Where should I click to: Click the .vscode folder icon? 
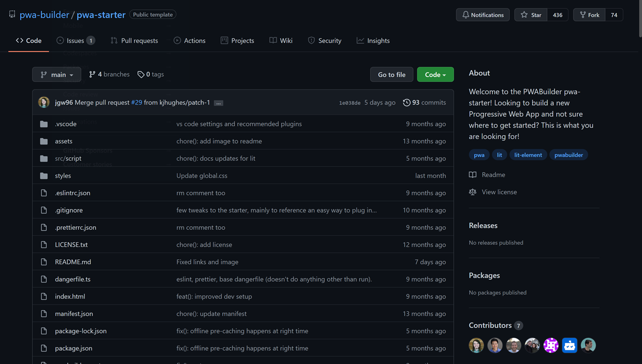[44, 124]
